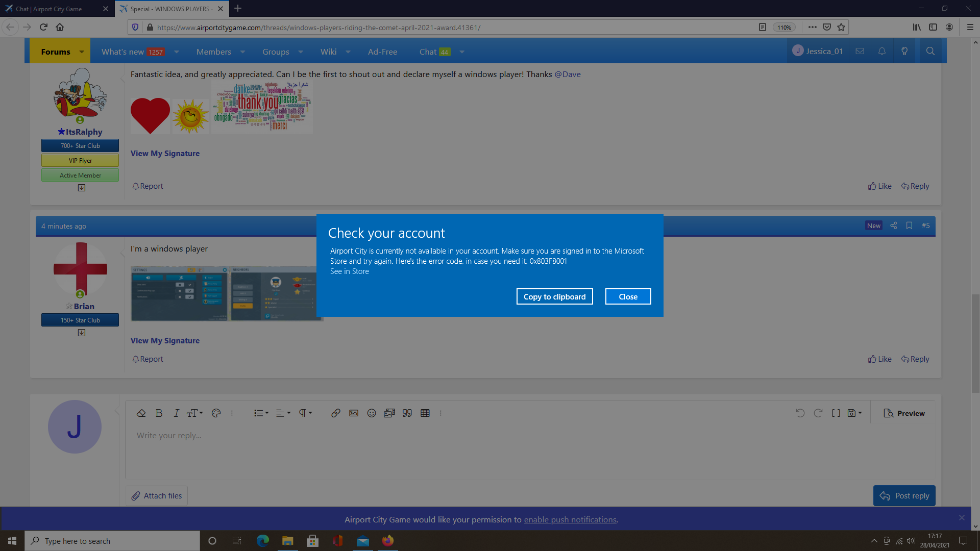Image resolution: width=980 pixels, height=551 pixels.
Task: Reply to Brian's post
Action: [915, 359]
